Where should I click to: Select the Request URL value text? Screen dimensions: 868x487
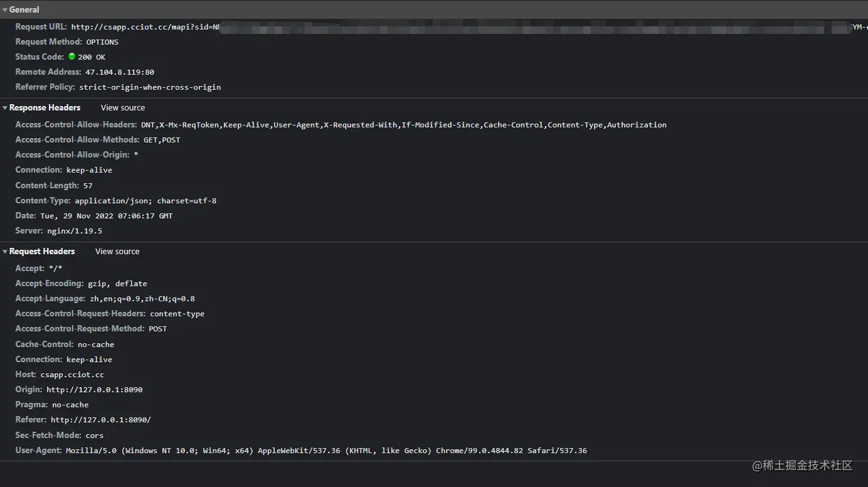pos(469,27)
